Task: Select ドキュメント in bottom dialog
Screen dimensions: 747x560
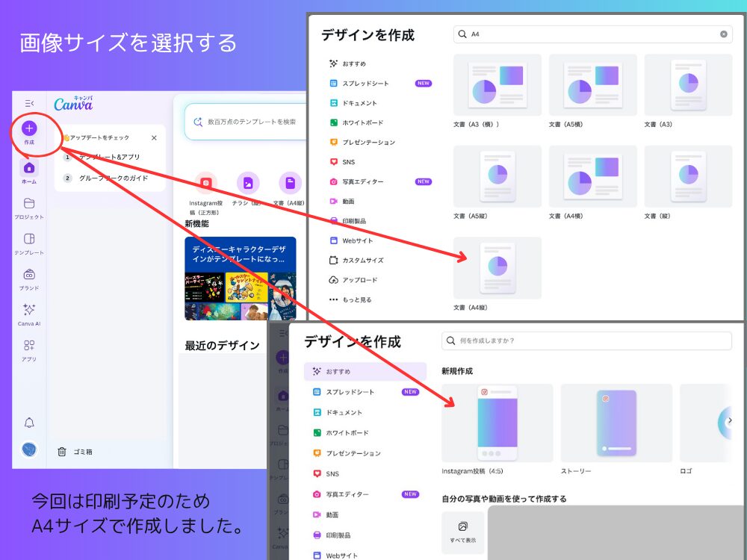Action: tap(338, 412)
